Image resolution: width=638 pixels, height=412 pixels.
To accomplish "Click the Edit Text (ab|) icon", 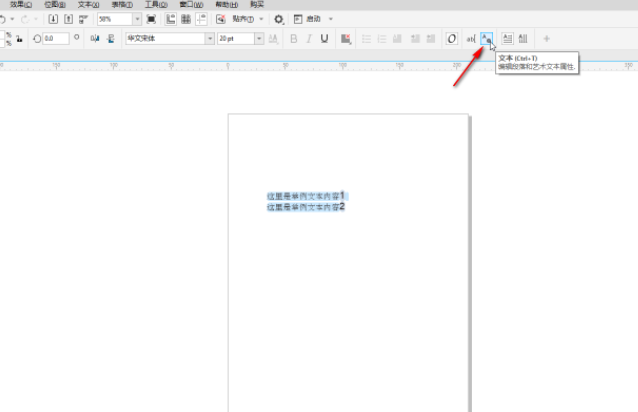I will pos(470,38).
